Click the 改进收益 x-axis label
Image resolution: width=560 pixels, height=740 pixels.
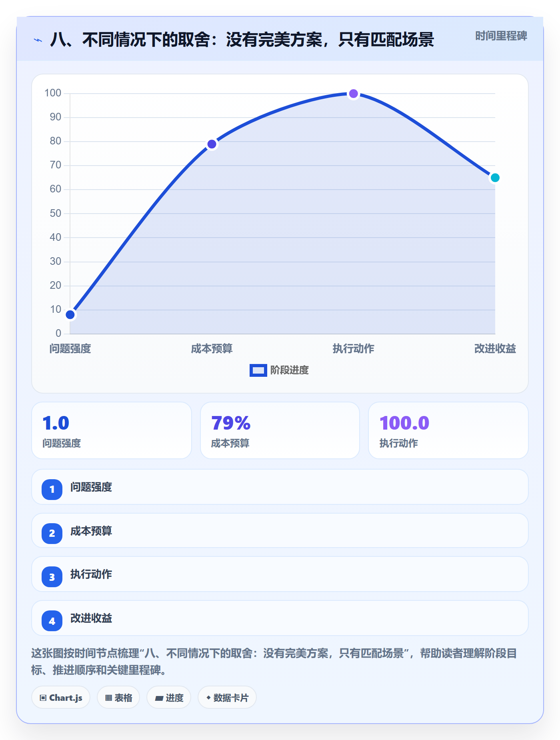pyautogui.click(x=495, y=349)
